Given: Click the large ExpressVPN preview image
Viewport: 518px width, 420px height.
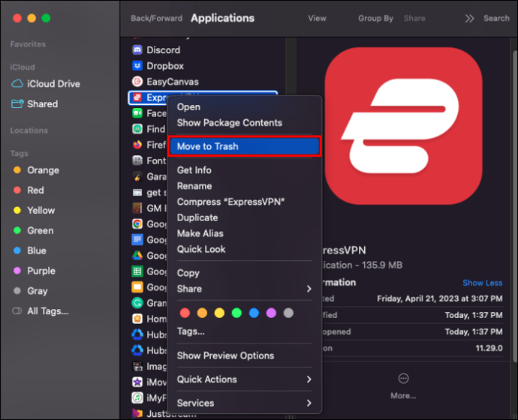Looking at the screenshot, I should click(403, 126).
